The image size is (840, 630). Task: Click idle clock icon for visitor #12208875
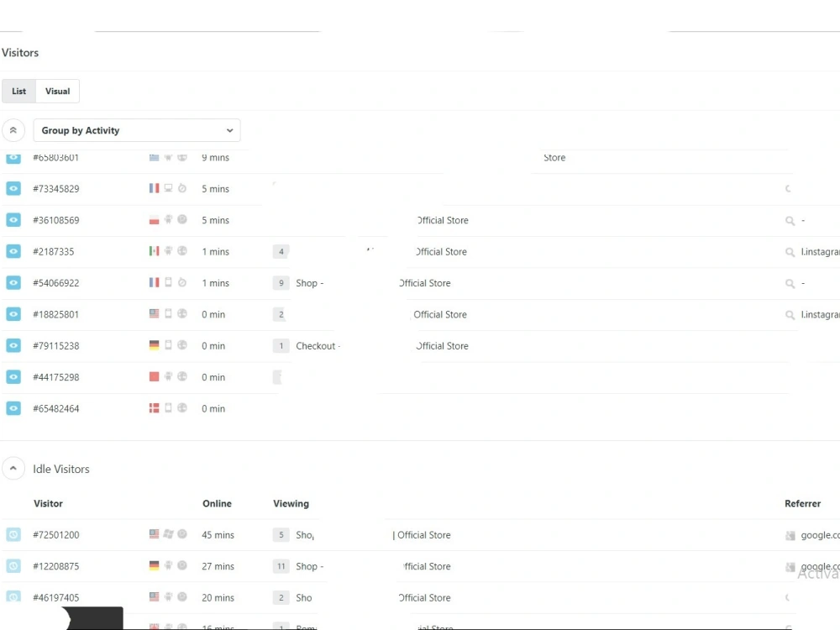13,565
